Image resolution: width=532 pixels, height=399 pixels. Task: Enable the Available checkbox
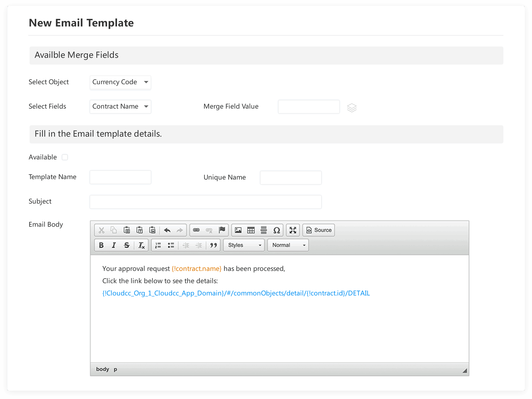(x=65, y=157)
